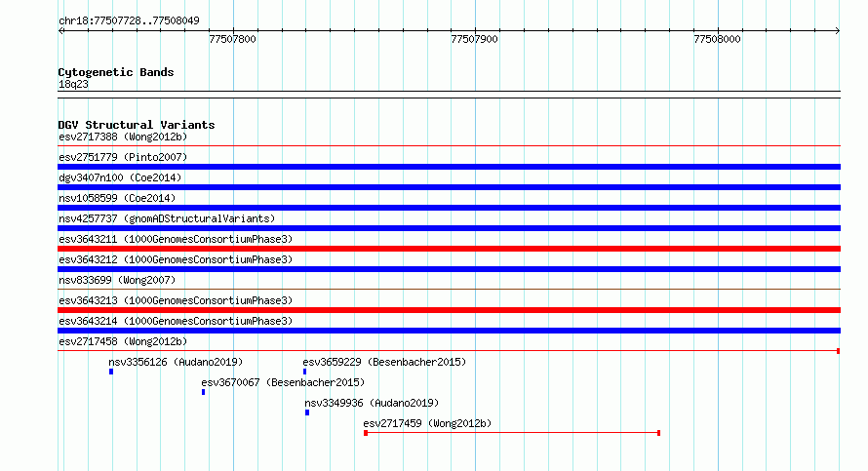Open the nsv1058599 (Coe2014) variant label

click(x=117, y=198)
